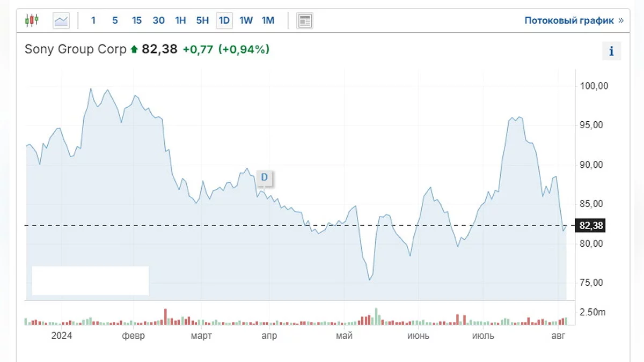Image resolution: width=644 pixels, height=362 pixels.
Task: Select the candlestick chart type icon
Action: 32,21
